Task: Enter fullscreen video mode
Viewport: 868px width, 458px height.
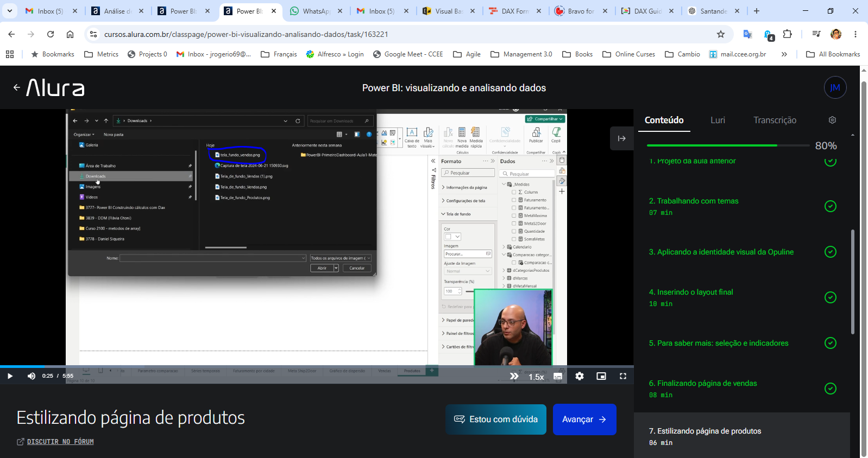Action: pyautogui.click(x=623, y=376)
